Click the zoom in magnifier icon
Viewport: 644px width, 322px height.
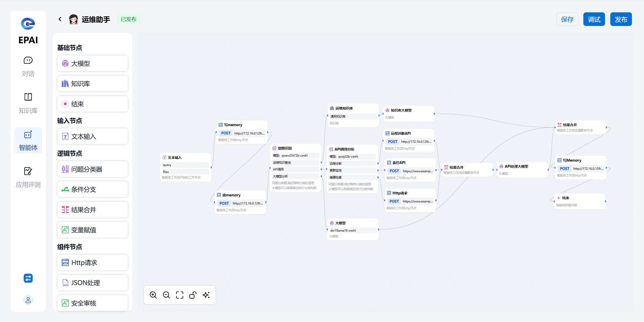(x=153, y=295)
